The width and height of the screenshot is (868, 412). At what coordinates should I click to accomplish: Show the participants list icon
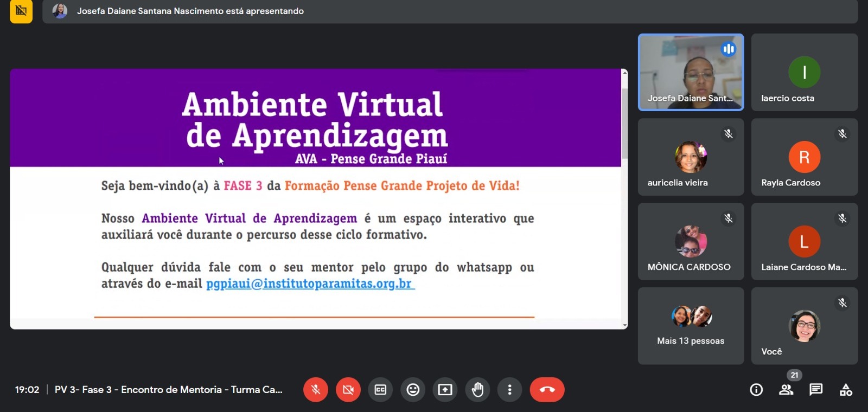pos(786,390)
